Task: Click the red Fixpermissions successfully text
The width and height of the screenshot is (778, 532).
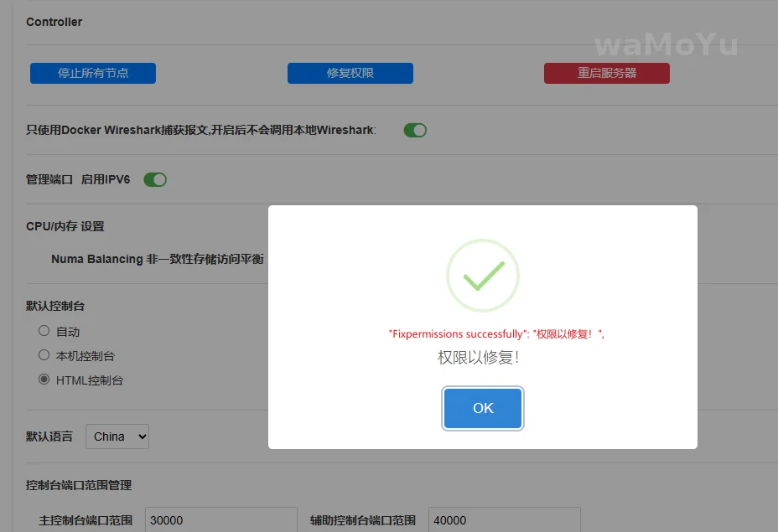Action: pyautogui.click(x=496, y=333)
